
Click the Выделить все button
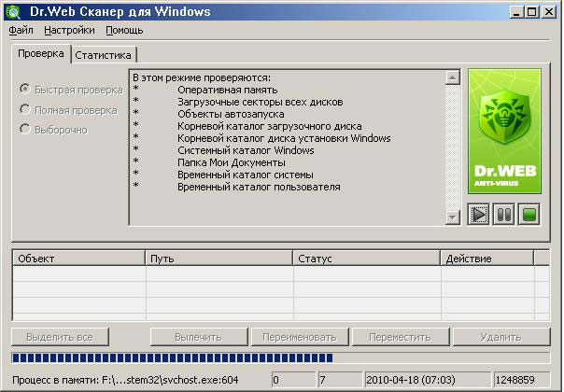pos(60,337)
